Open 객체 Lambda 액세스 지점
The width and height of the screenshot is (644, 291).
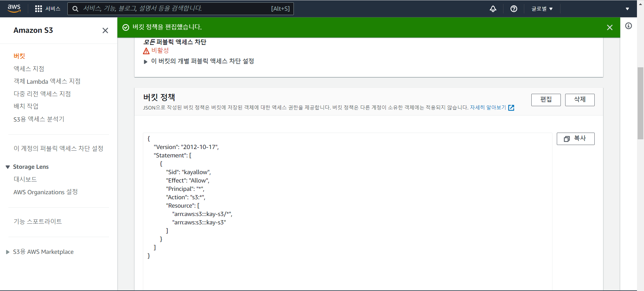47,81
